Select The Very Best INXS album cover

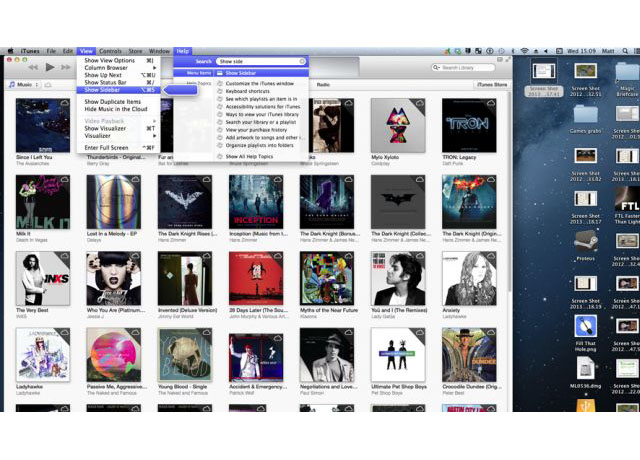pos(43,278)
